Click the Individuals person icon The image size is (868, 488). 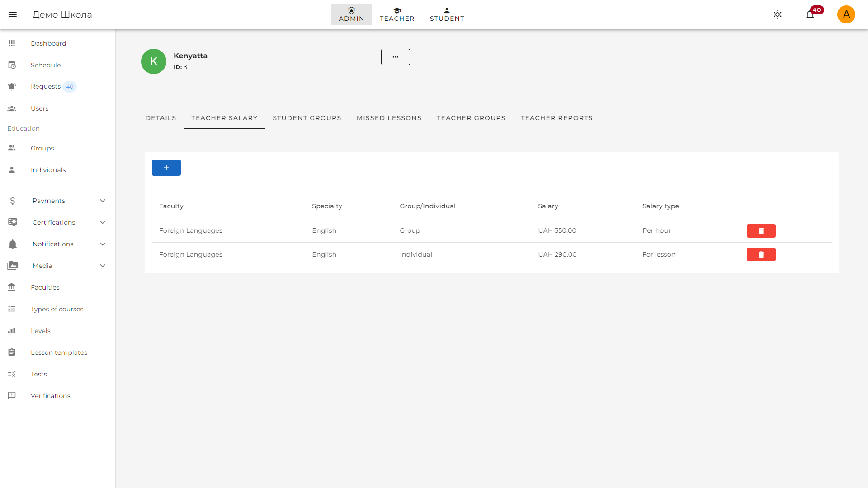click(12, 170)
